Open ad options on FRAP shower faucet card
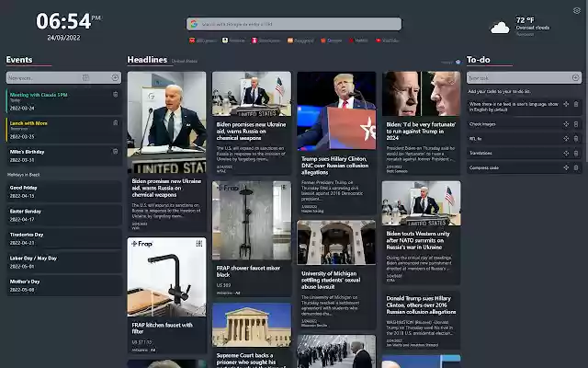This screenshot has height=368, width=588. 284,187
